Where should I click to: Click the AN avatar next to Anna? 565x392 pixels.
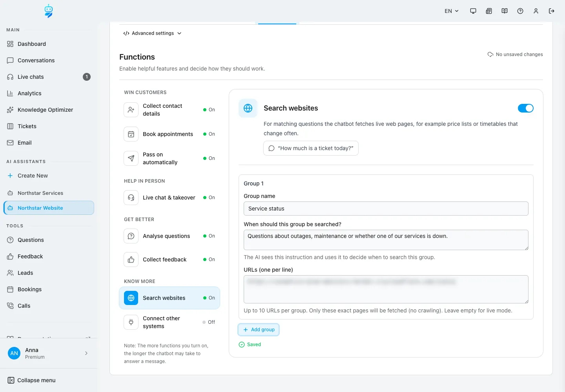[14, 353]
